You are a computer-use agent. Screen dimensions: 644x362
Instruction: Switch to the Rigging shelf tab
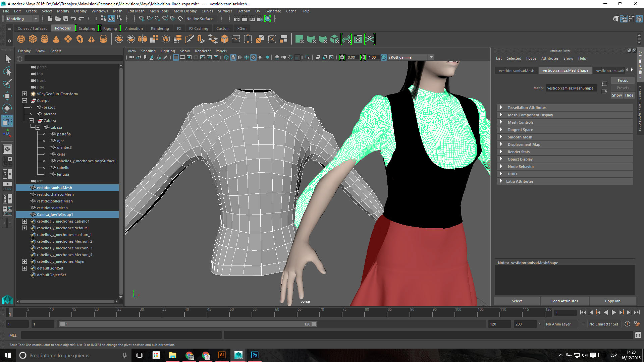(110, 28)
